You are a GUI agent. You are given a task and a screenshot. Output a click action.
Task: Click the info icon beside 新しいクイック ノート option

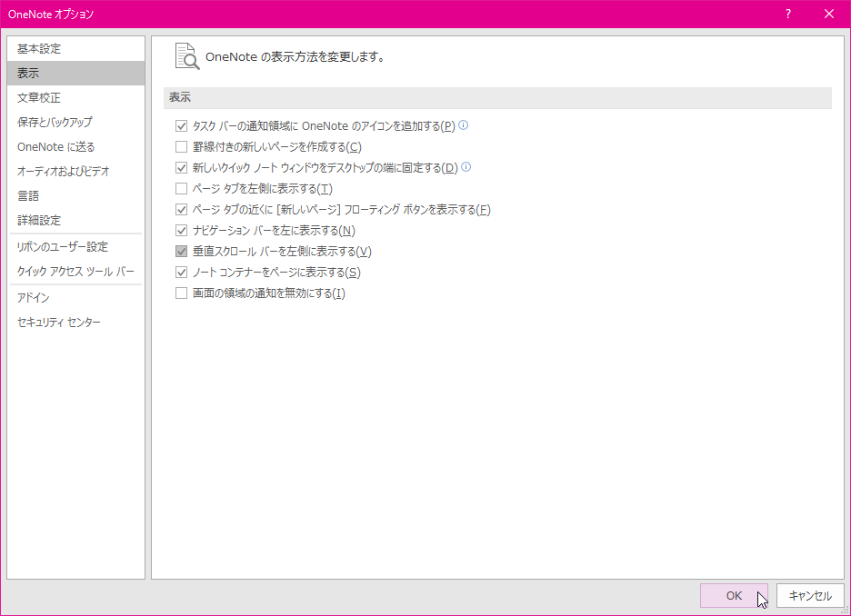point(466,167)
